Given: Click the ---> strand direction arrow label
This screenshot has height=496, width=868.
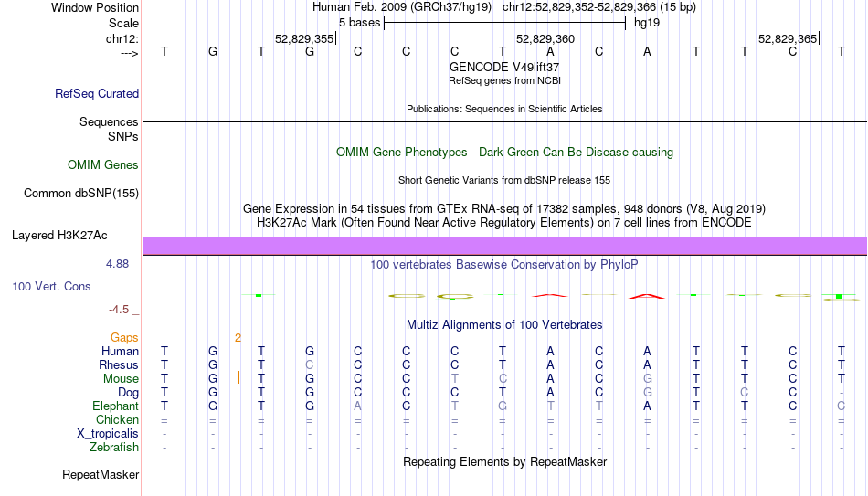Looking at the screenshot, I should click(129, 53).
